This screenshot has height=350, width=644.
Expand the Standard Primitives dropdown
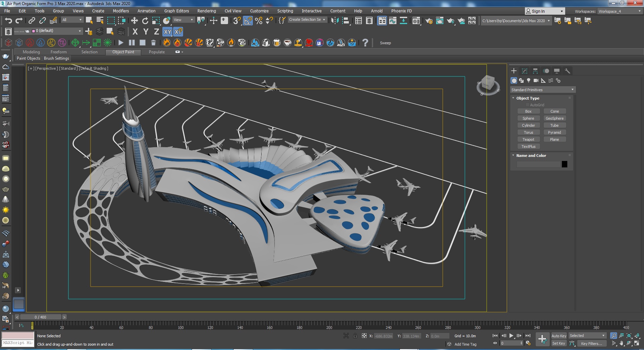[x=542, y=90]
